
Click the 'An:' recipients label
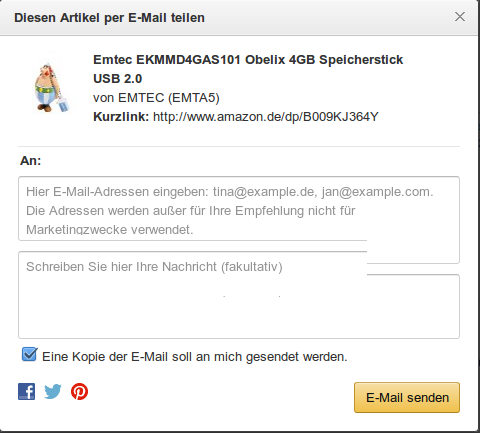pos(30,161)
